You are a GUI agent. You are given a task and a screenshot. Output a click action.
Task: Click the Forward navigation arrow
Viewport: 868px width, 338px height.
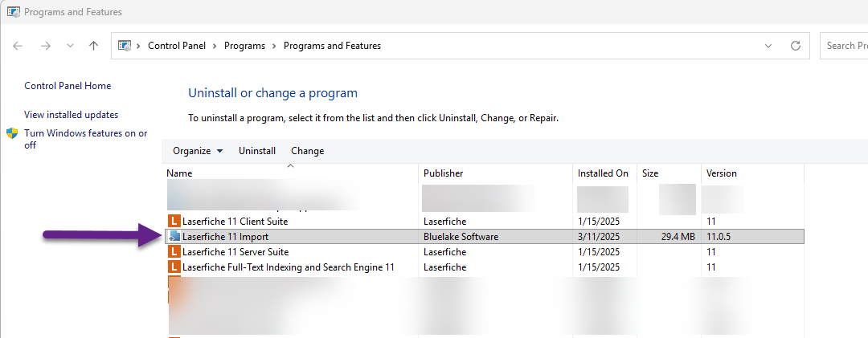point(45,46)
